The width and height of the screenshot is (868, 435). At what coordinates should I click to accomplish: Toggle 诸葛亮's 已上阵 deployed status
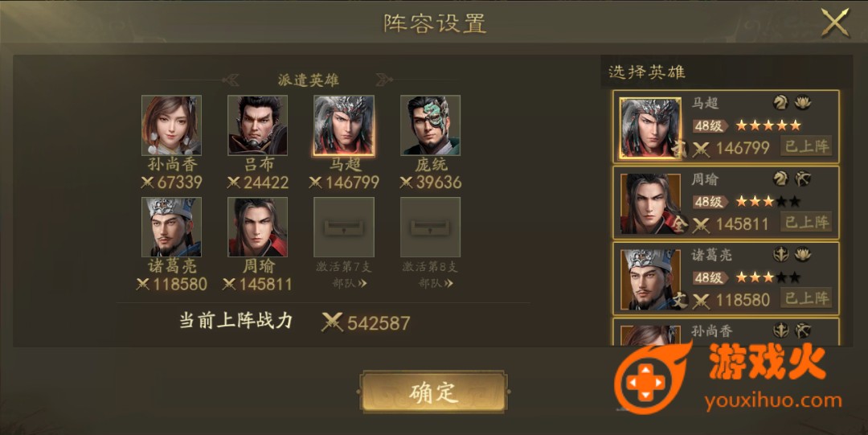(807, 298)
